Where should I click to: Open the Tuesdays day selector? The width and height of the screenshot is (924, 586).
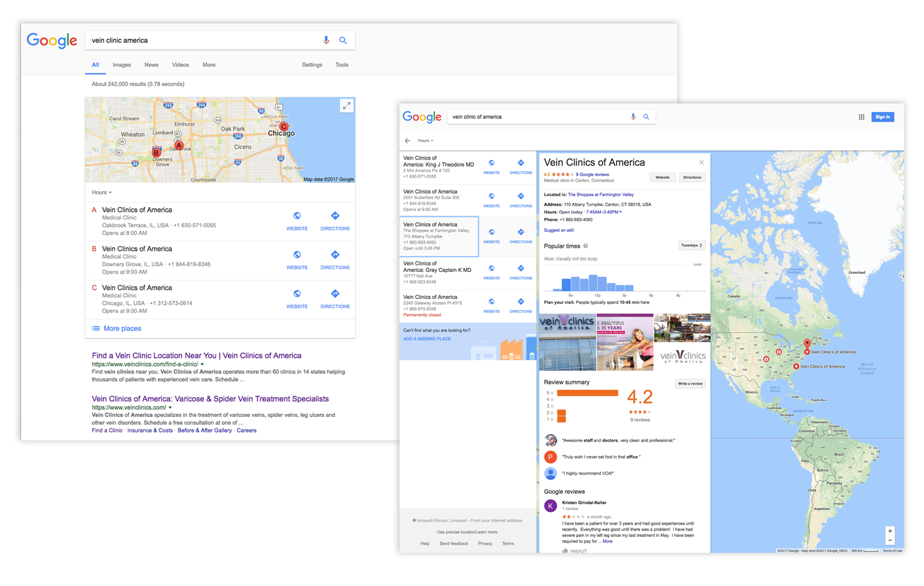tap(692, 245)
